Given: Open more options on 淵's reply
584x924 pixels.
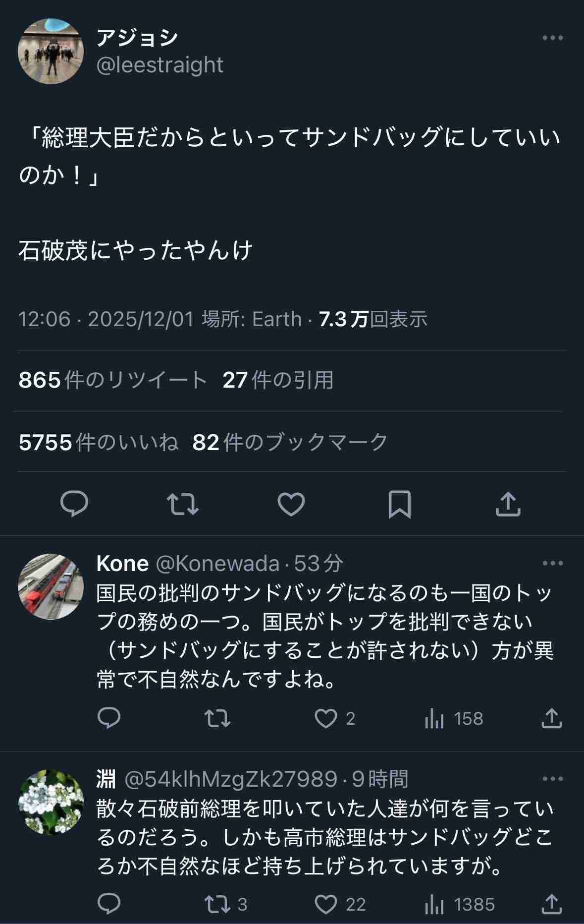Looking at the screenshot, I should 552,779.
